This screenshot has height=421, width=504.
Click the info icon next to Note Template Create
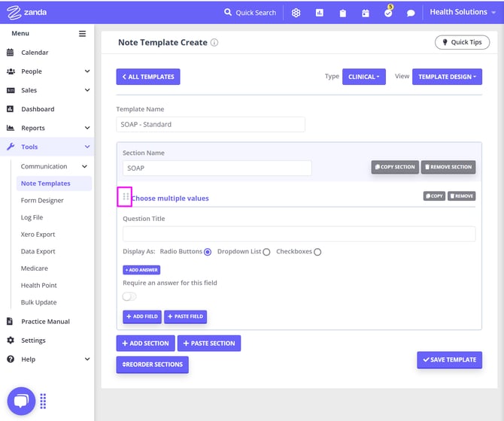[214, 43]
